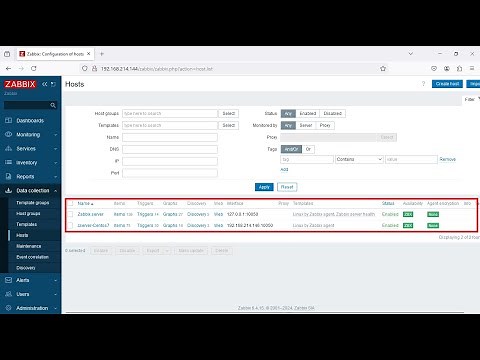Click the browser extensions puzzle icon
Viewport: 480px width, 360px height.
459,68
